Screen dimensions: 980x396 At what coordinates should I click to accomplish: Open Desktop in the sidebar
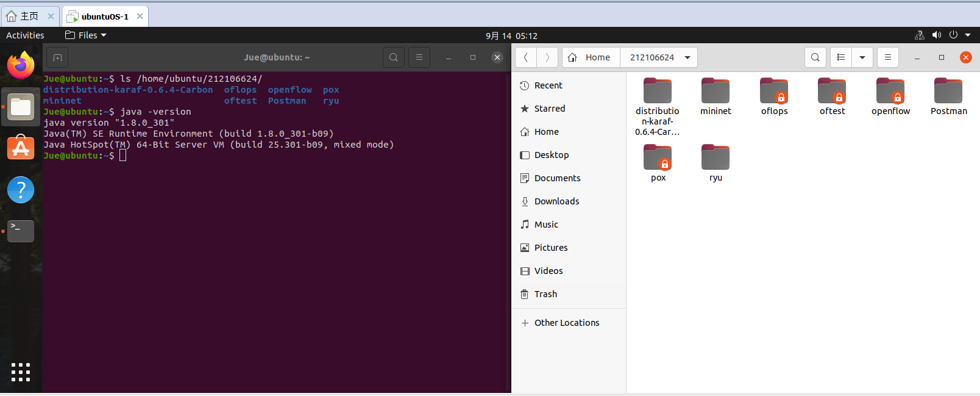(x=569, y=155)
